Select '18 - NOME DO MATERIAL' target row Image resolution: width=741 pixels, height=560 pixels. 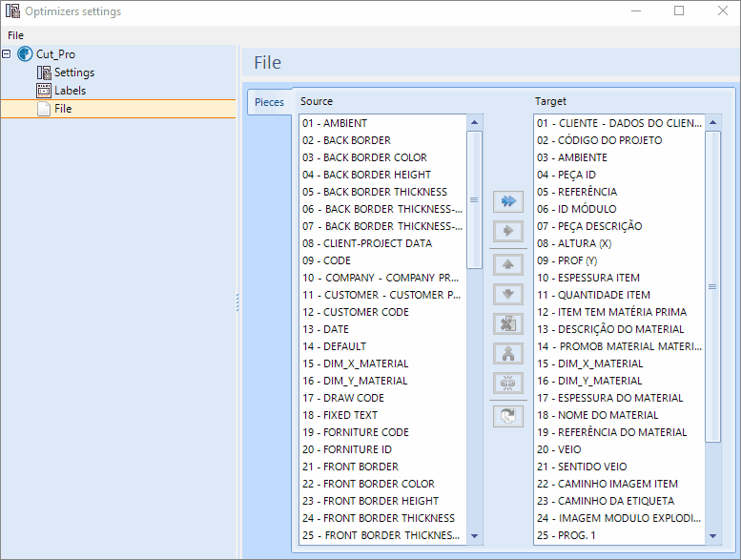620,415
